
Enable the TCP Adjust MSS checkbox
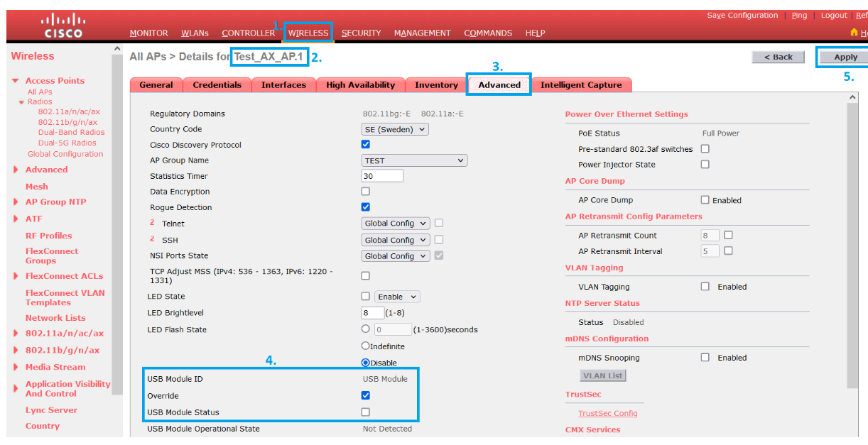pos(366,275)
